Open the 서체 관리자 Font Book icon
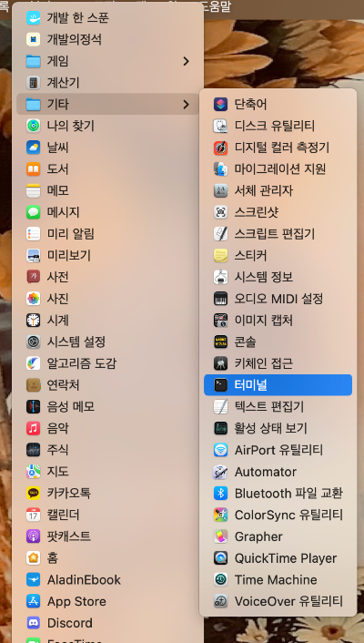The image size is (364, 643). pos(220,190)
